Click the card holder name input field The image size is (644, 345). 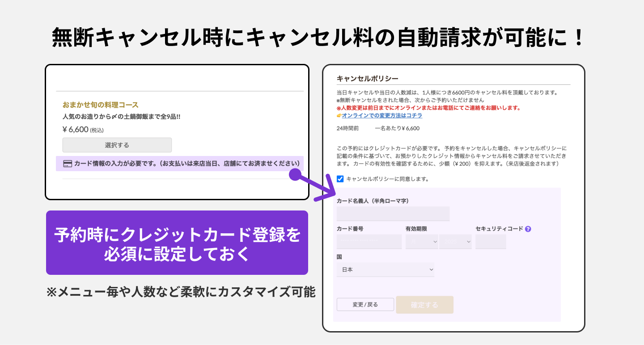pos(393,213)
